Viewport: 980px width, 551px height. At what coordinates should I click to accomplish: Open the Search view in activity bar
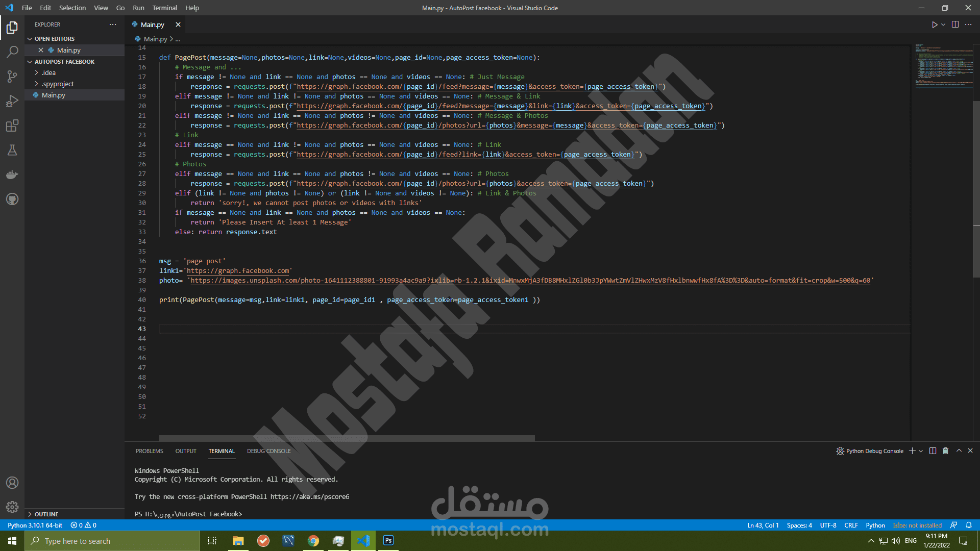[12, 52]
